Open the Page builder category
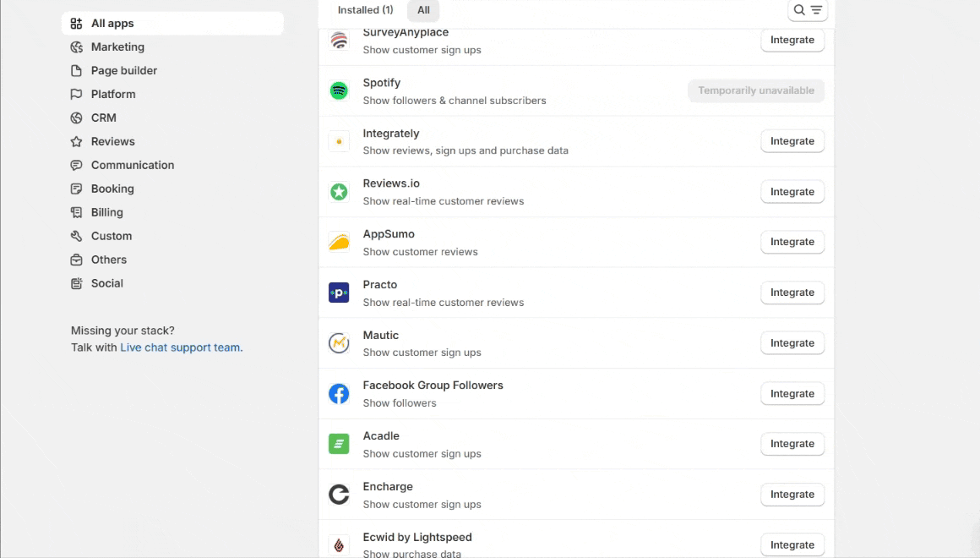The image size is (980, 558). point(123,71)
